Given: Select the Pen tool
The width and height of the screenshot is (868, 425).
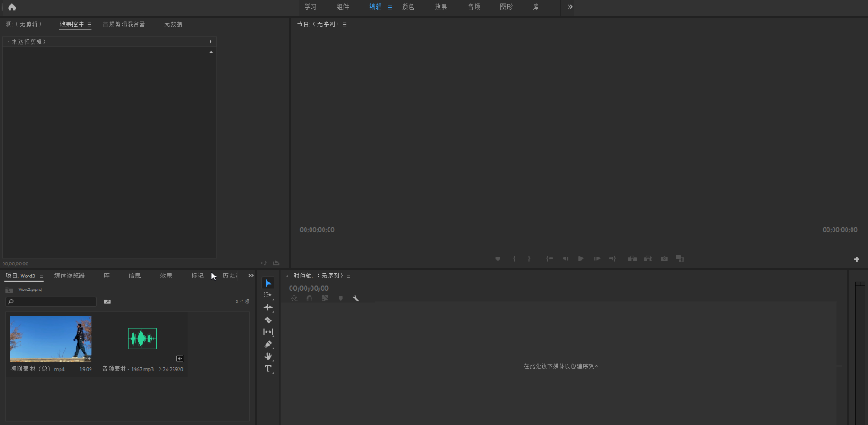Looking at the screenshot, I should pyautogui.click(x=267, y=344).
